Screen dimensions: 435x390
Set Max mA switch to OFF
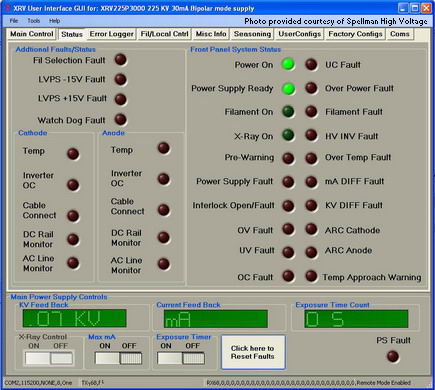[x=131, y=358]
